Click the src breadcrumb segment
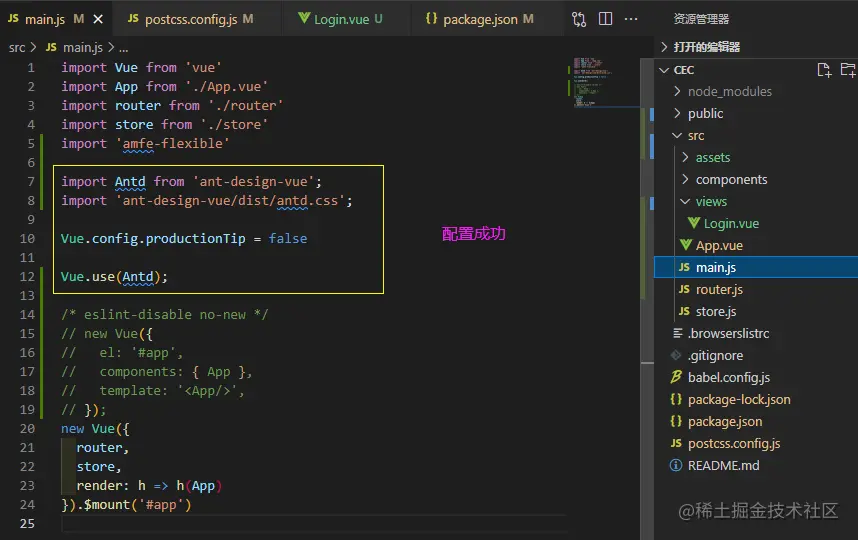 click(x=17, y=48)
